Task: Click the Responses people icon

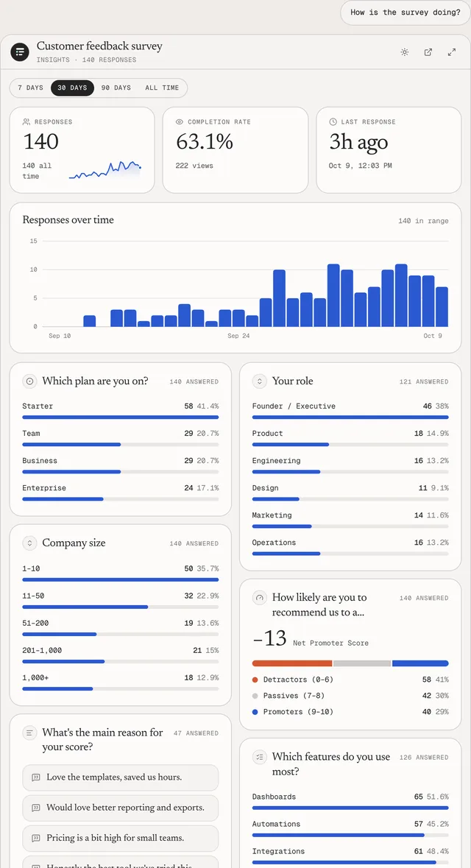Action: click(x=26, y=121)
